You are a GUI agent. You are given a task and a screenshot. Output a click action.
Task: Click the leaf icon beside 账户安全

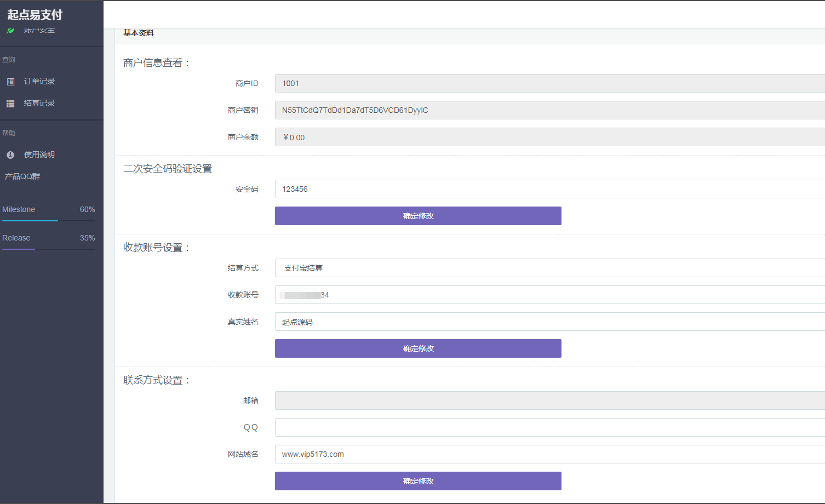point(10,31)
